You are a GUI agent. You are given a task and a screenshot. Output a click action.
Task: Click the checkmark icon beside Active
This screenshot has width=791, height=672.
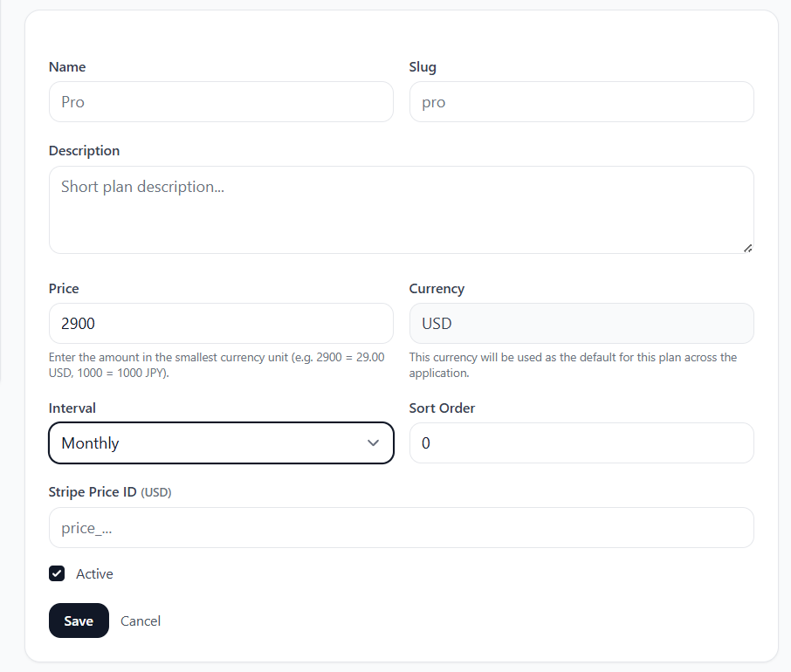click(56, 573)
